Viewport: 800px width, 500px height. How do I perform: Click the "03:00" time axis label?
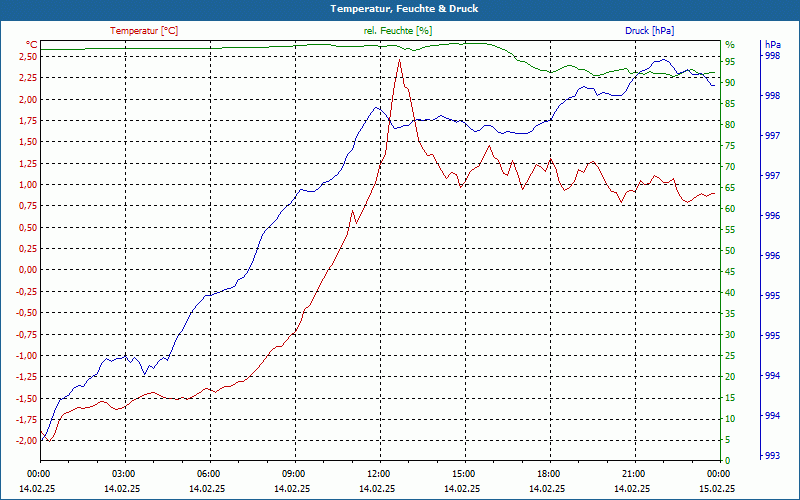point(123,473)
